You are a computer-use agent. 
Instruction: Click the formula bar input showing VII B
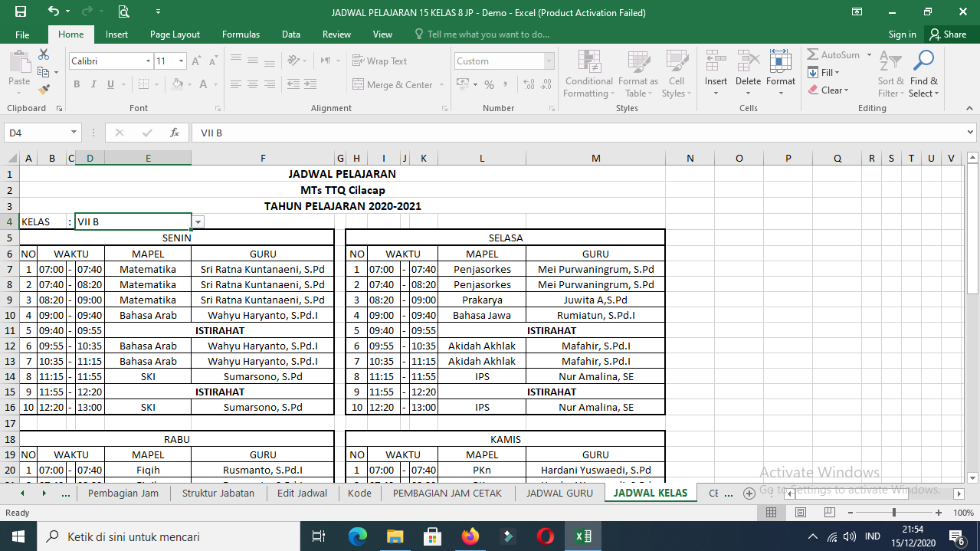click(x=577, y=133)
